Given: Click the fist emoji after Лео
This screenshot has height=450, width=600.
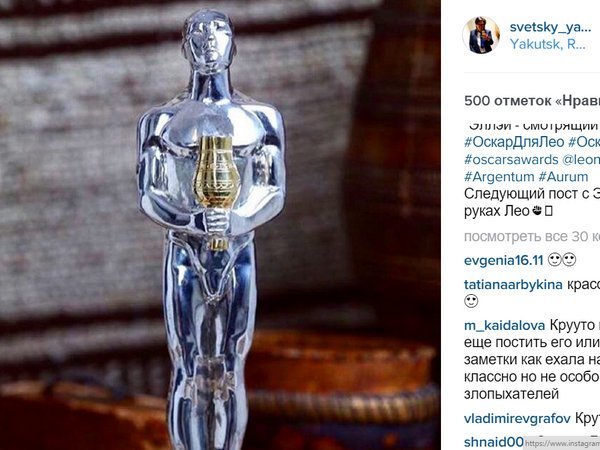Looking at the screenshot, I should pyautogui.click(x=537, y=211).
